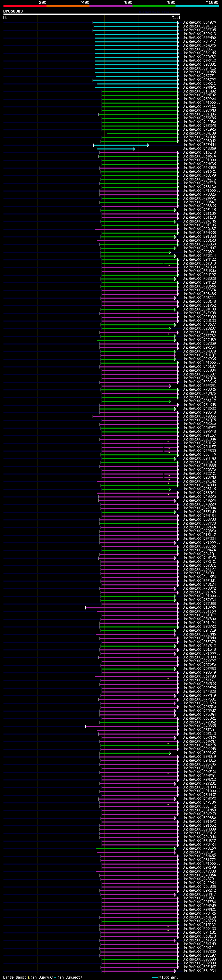Select label UniRef100_A7Q8R1
This screenshot has height=980, width=222.
pyautogui.click(x=199, y=252)
